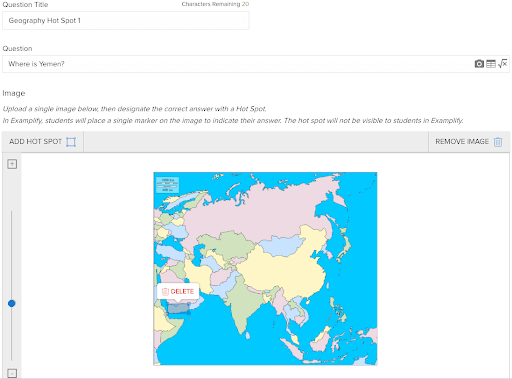Viewport: 512px width, 379px height.
Task: Select the Yemen hot spot rectangle
Action: point(178,309)
